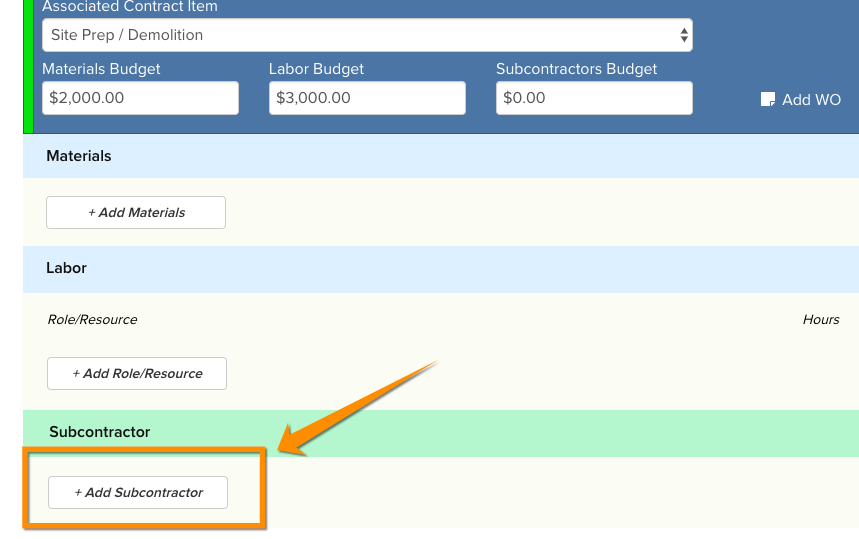Image resolution: width=859 pixels, height=539 pixels.
Task: Click the Labor Budget label text
Action: pyautogui.click(x=316, y=69)
